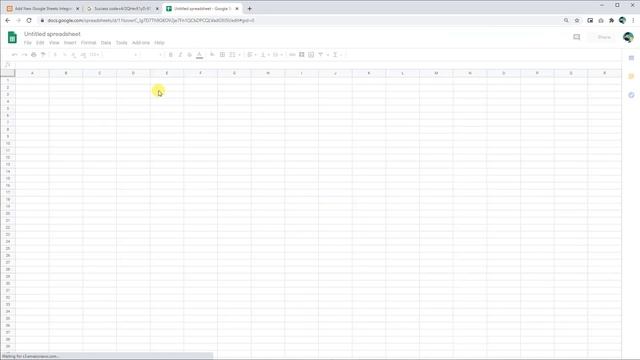The height and width of the screenshot is (360, 640).
Task: Select column L header
Action: click(x=402, y=73)
